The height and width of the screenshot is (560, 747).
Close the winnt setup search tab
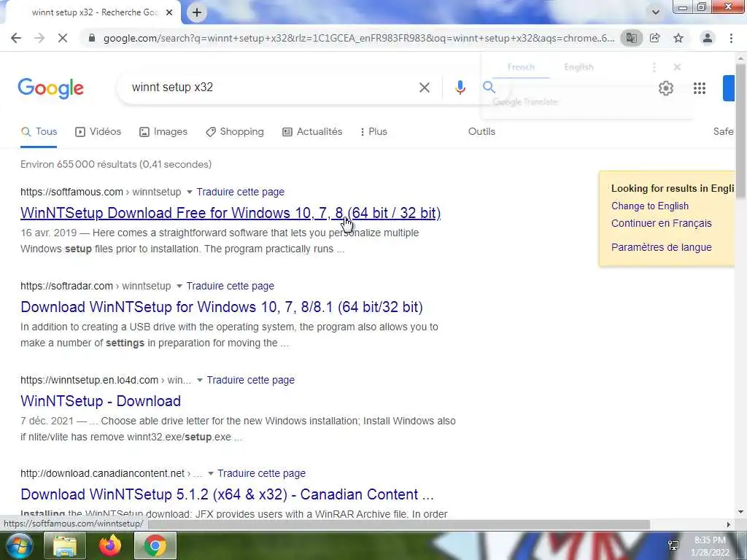click(x=169, y=12)
